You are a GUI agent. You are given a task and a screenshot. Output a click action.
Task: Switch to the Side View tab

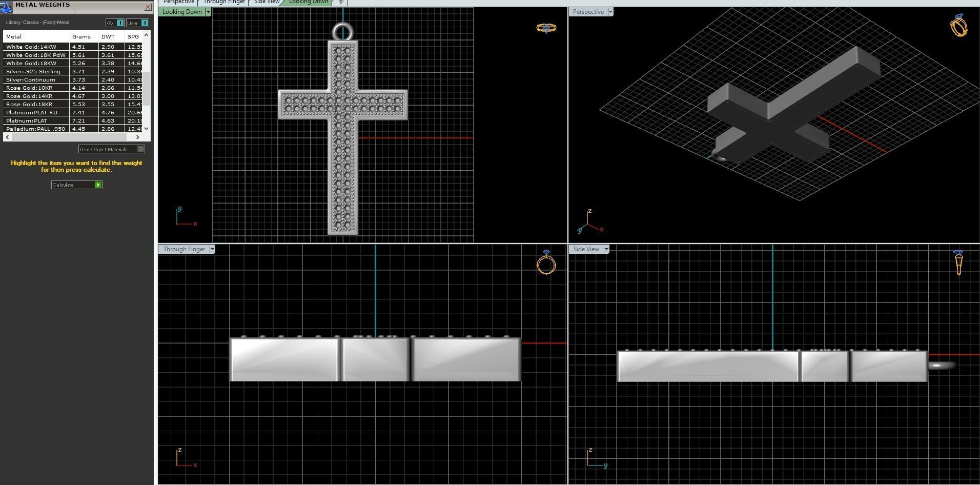pyautogui.click(x=267, y=2)
